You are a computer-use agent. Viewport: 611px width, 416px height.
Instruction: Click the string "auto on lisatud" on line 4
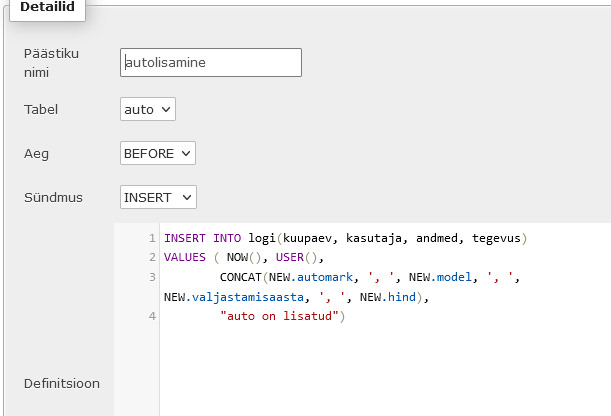point(279,316)
